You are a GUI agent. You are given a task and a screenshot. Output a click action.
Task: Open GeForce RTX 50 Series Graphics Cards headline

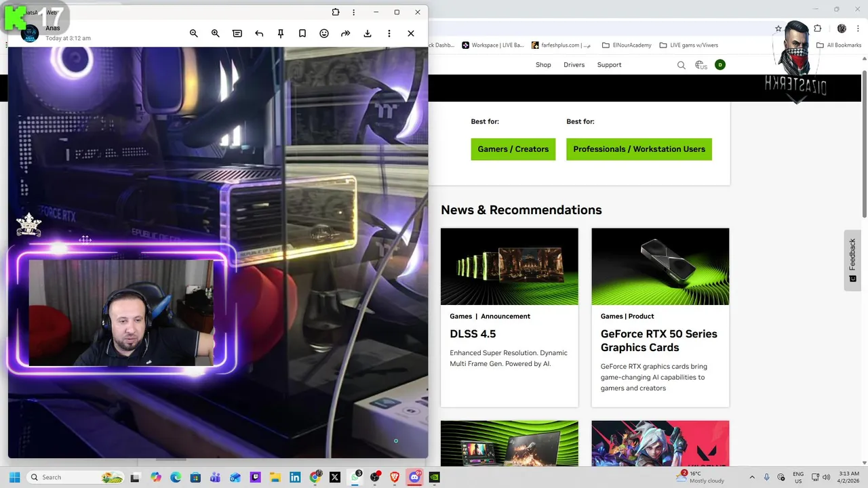(x=658, y=341)
